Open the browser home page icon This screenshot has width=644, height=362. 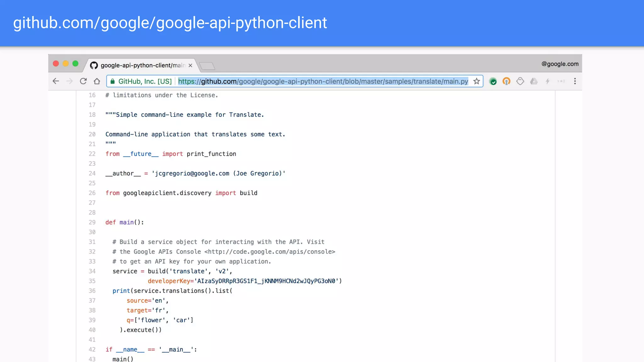point(97,81)
